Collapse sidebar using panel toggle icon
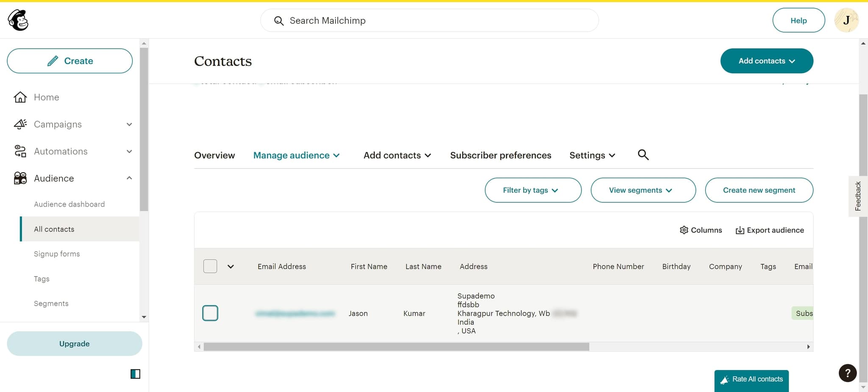868x392 pixels. (x=135, y=374)
